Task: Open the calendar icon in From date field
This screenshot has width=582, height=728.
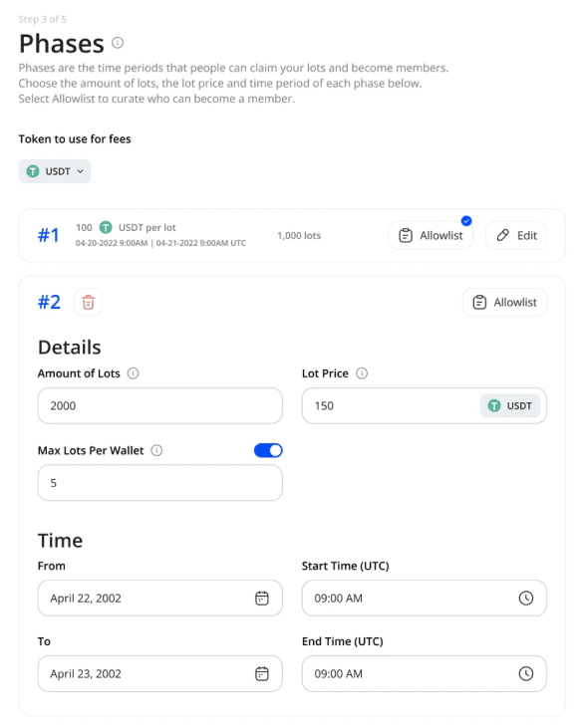Action: [x=262, y=598]
